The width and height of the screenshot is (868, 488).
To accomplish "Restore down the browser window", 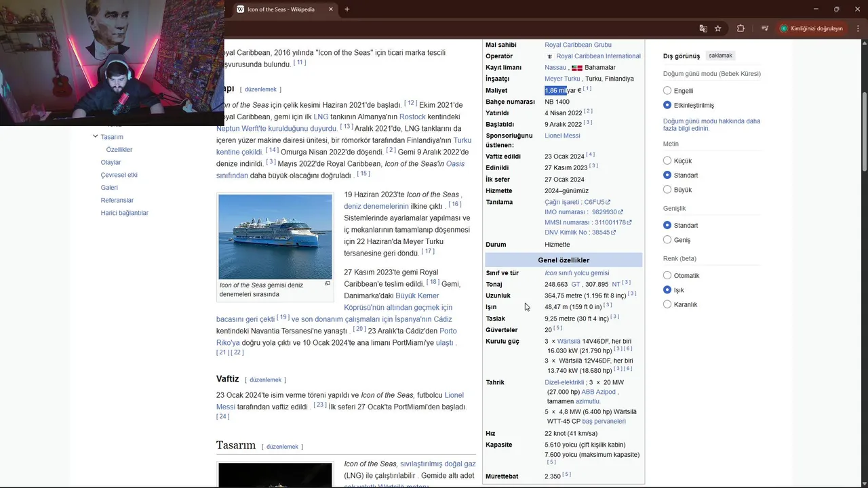I will pyautogui.click(x=836, y=9).
